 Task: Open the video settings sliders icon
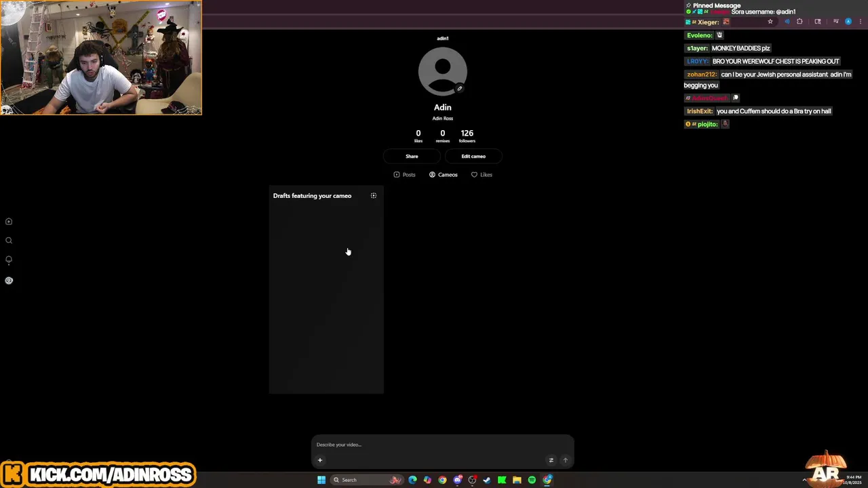(x=551, y=460)
